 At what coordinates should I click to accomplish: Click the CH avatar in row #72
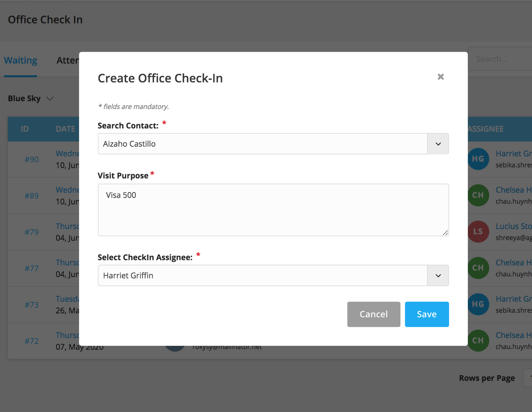pos(478,340)
